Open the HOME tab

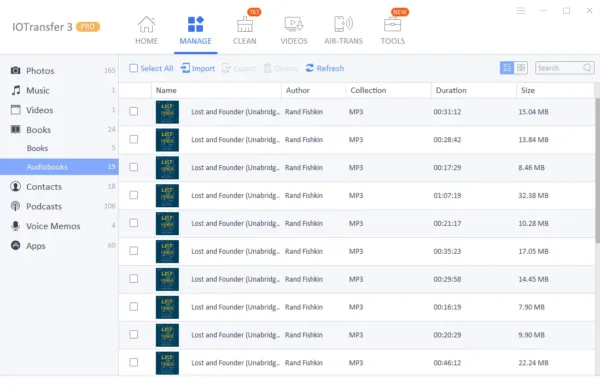coord(146,31)
